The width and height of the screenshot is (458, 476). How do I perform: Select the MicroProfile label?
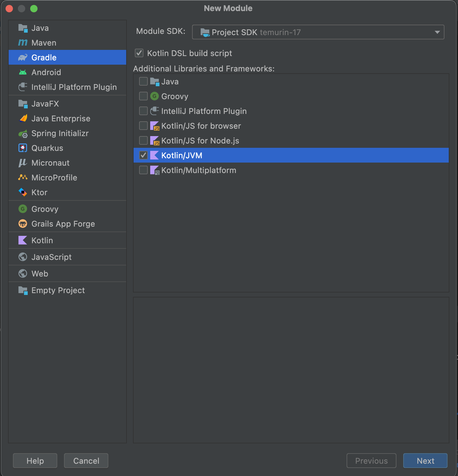(54, 178)
